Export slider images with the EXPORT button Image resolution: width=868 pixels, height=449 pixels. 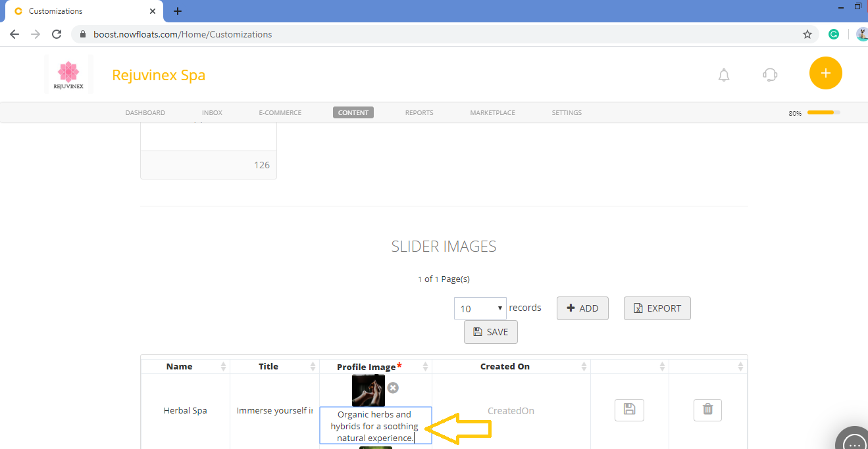(x=657, y=308)
